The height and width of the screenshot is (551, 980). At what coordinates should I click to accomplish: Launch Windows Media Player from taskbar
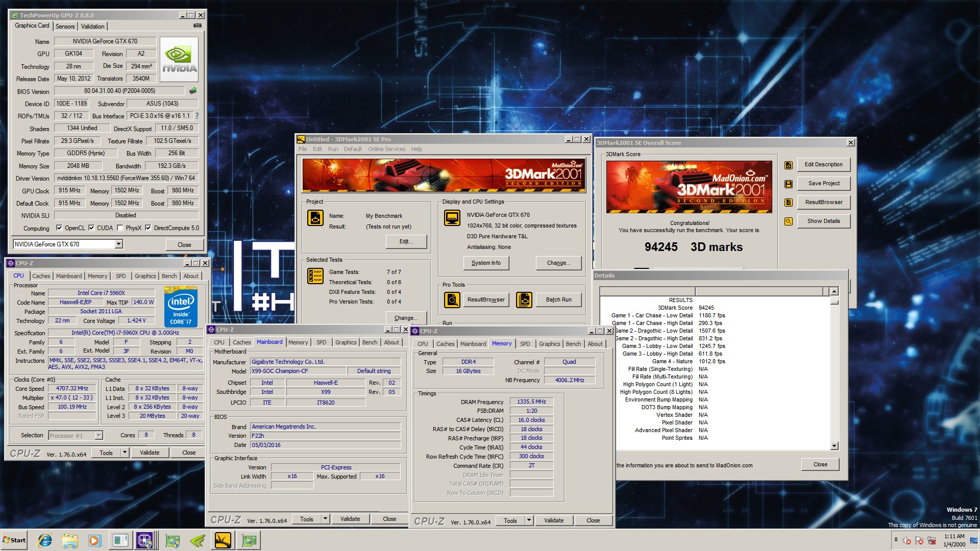(x=94, y=540)
